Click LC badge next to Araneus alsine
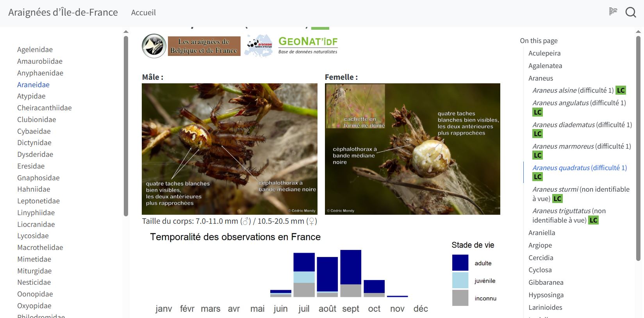This screenshot has width=644, height=318. (x=621, y=90)
